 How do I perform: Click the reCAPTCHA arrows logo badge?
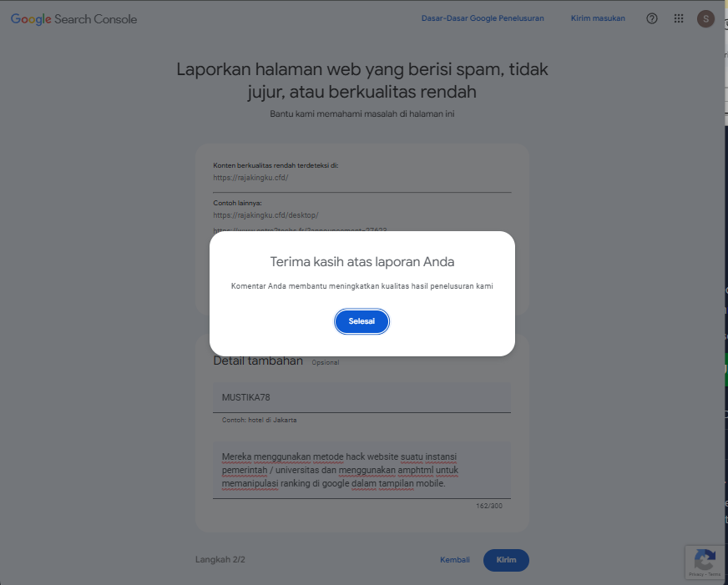pyautogui.click(x=705, y=559)
